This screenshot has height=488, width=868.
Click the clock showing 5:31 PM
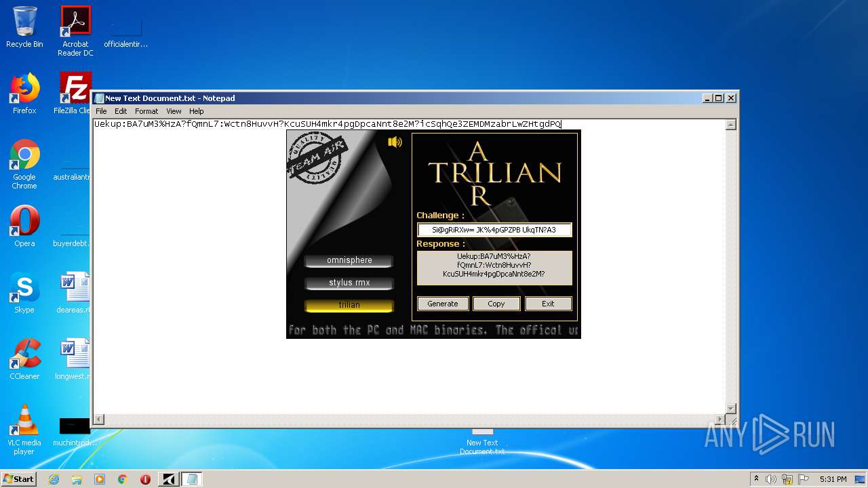(833, 479)
